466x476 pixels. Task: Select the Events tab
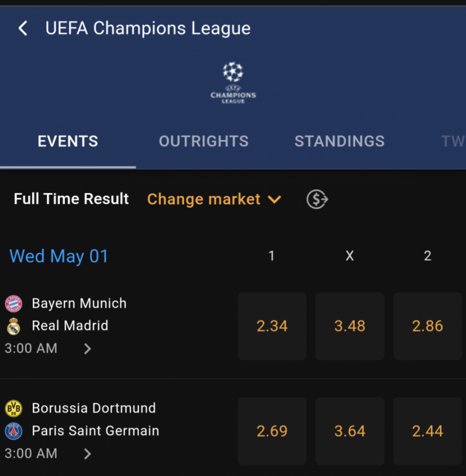tap(68, 141)
